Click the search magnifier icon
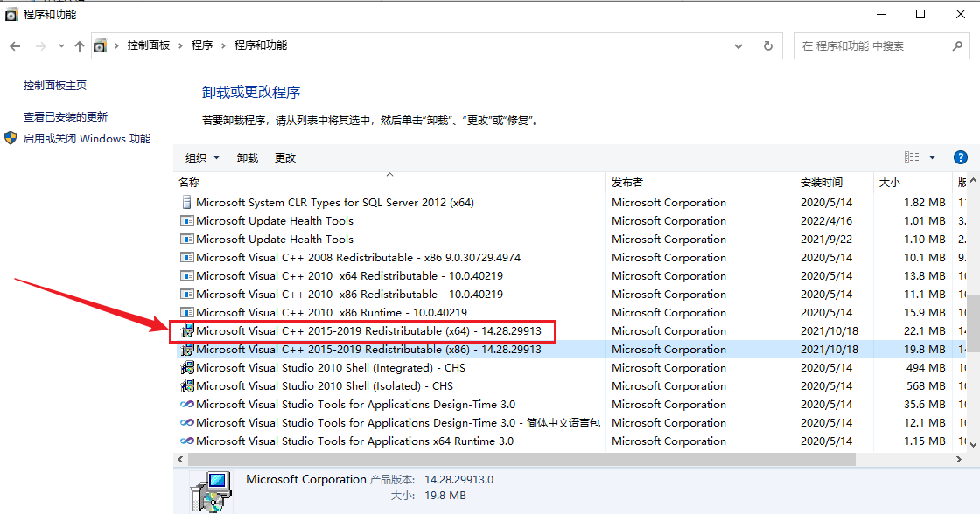Image resolution: width=980 pixels, height=514 pixels. click(x=957, y=46)
